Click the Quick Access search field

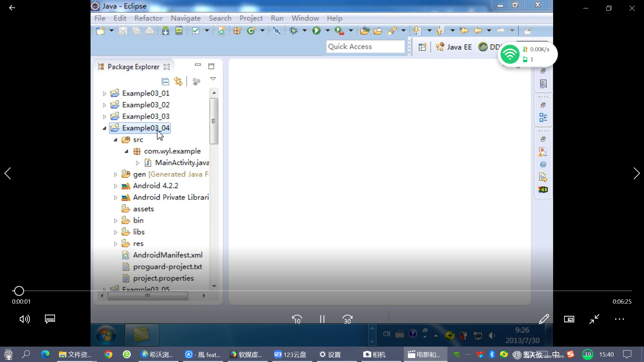(x=366, y=47)
